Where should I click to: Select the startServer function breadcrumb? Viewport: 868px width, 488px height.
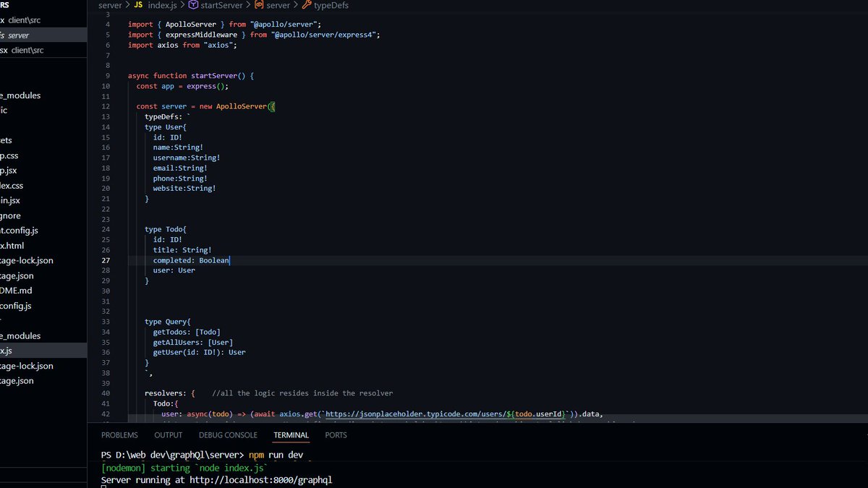(215, 5)
